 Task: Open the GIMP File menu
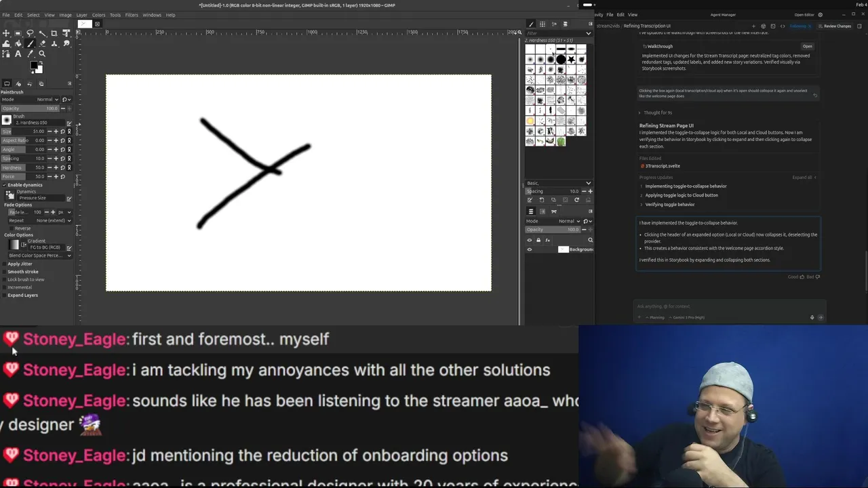(5, 15)
